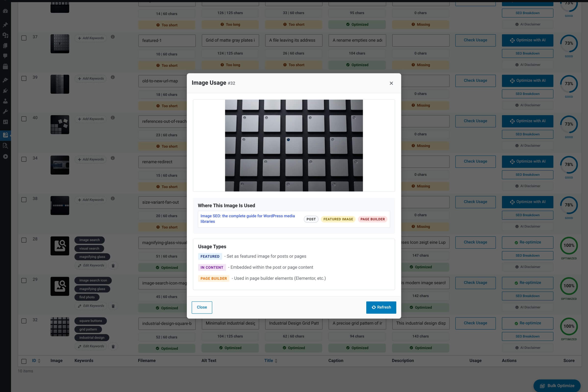Select the checkbox for image row 38
The width and height of the screenshot is (588, 392).
pos(24,200)
